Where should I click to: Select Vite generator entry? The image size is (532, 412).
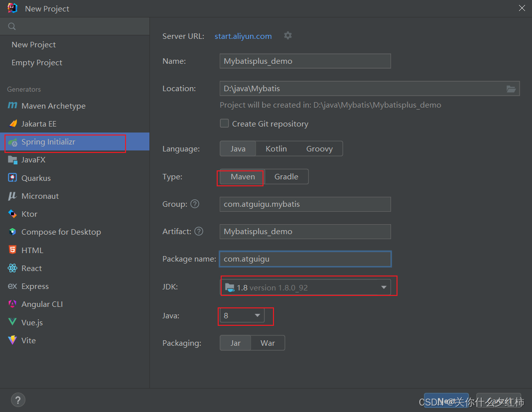75,340
